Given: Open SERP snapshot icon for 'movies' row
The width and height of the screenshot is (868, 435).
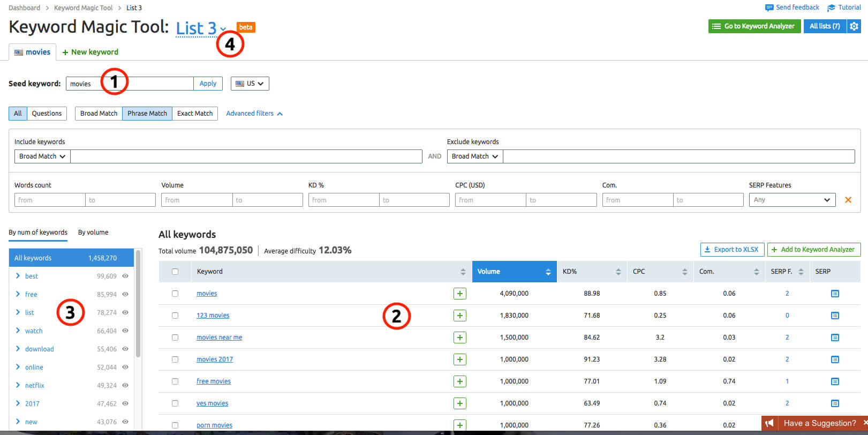Looking at the screenshot, I should [x=834, y=294].
